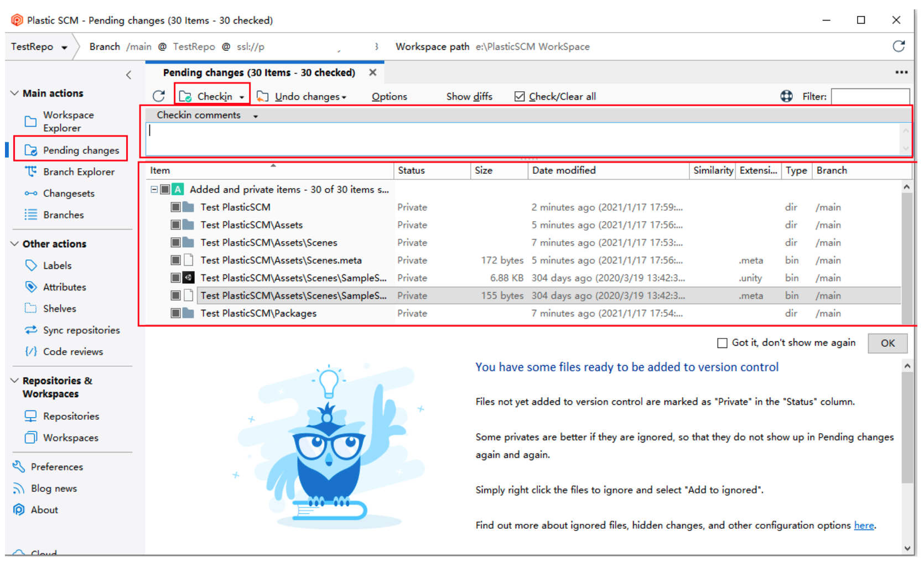Select the Pending changes tab
Viewport: 924px width, 562px height.
tap(259, 72)
